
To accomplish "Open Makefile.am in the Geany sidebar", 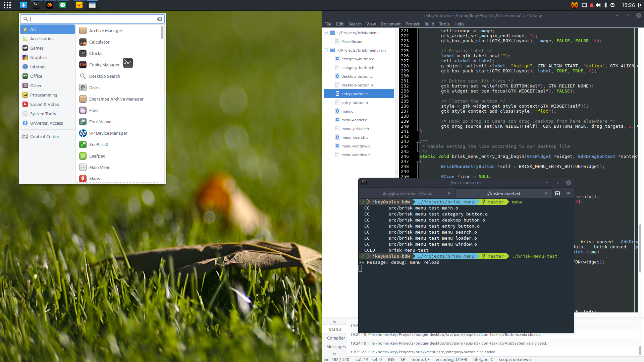I will click(352, 42).
